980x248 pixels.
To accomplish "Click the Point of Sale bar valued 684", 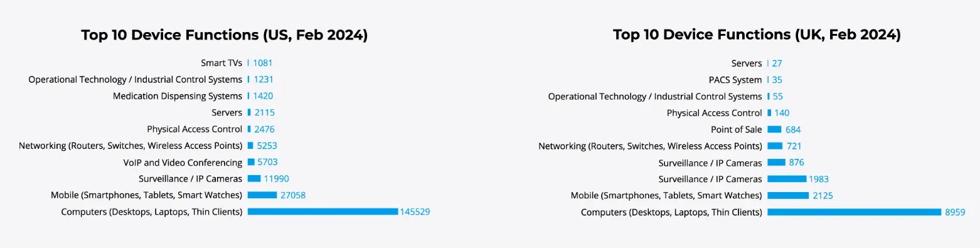I will (774, 129).
